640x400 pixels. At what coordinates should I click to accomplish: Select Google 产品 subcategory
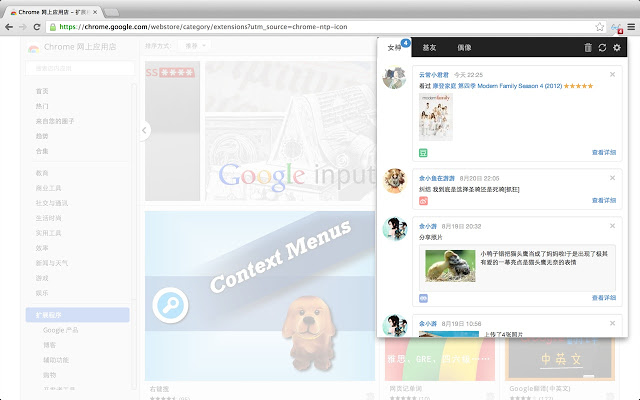point(60,330)
